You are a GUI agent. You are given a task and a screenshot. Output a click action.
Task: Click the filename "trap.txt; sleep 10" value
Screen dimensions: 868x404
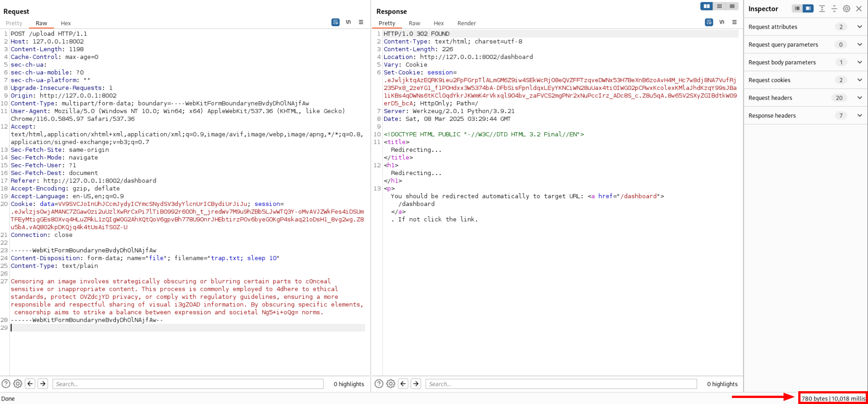click(245, 258)
